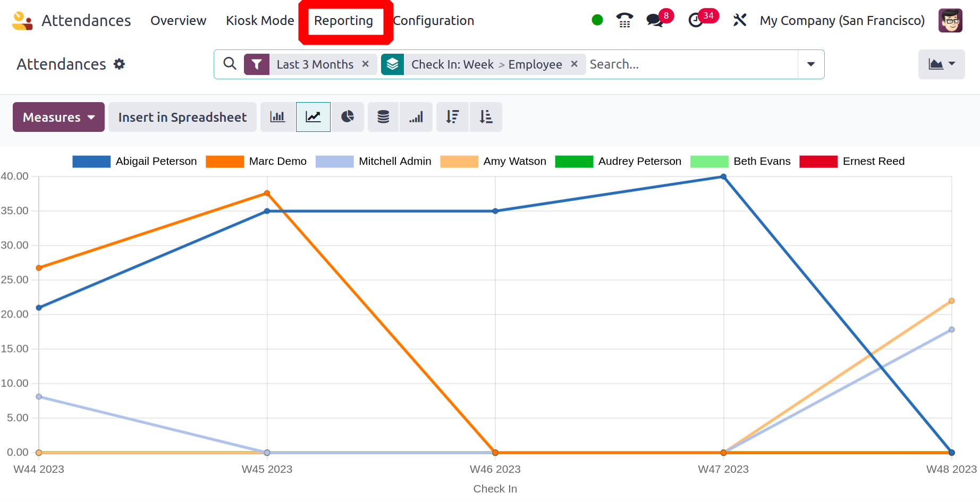Click Insert in Spreadsheet button

(x=182, y=117)
